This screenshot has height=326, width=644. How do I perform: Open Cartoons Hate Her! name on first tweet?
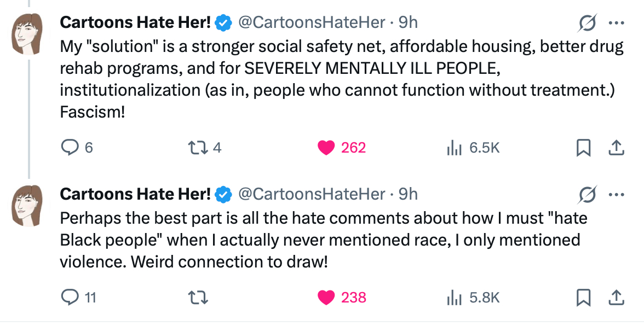click(135, 22)
